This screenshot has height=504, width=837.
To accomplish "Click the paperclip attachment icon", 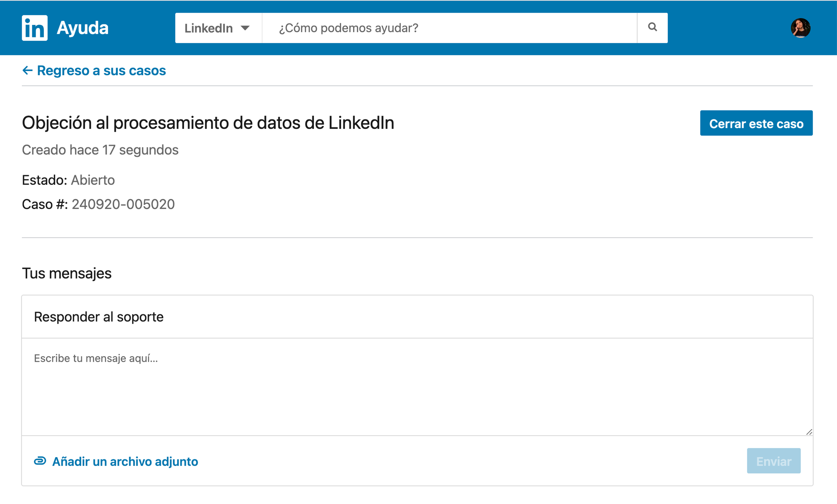I will point(40,461).
